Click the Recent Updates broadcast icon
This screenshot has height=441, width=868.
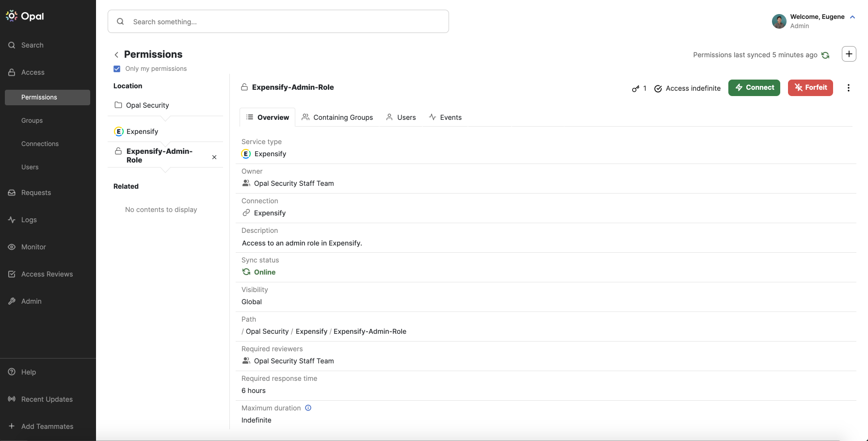(12, 399)
